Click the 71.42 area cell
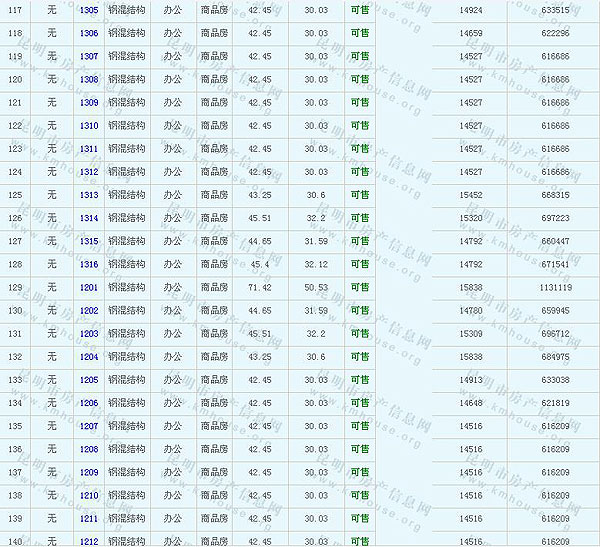This screenshot has width=600, height=547. coord(260,287)
